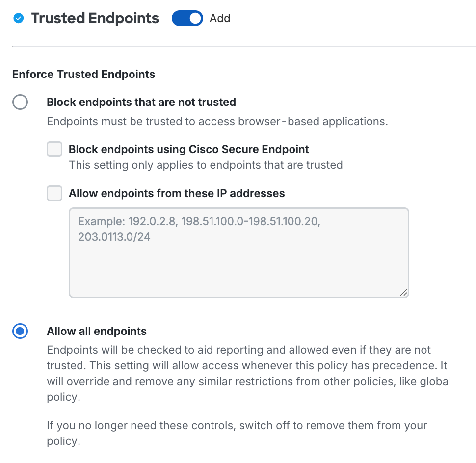The width and height of the screenshot is (476, 463).
Task: Click the blue checkmark icon beside Trusted Endpoints
Action: (18, 18)
